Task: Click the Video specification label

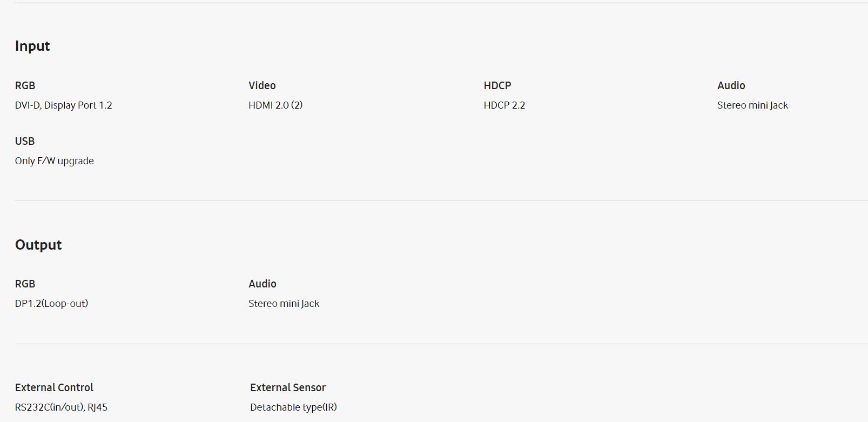Action: (262, 85)
